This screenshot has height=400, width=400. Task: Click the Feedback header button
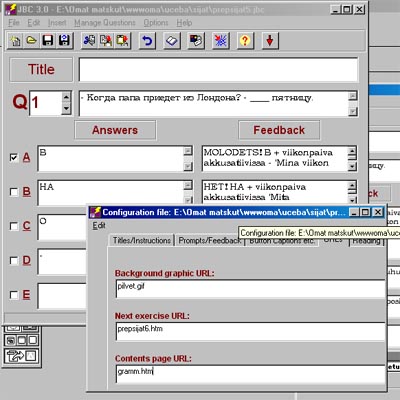pyautogui.click(x=279, y=130)
